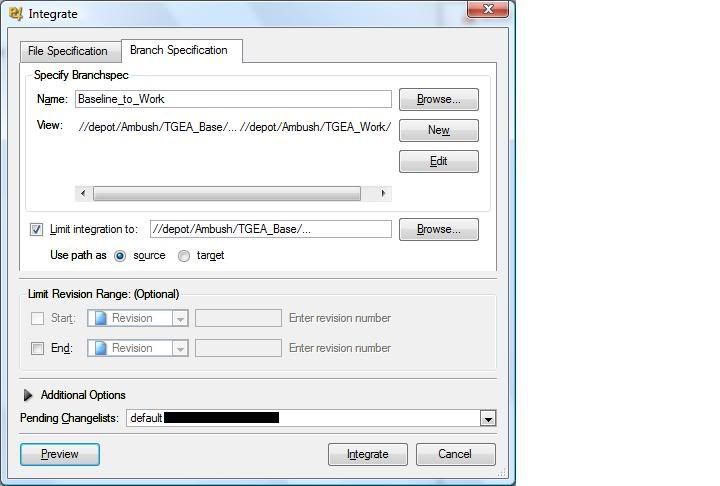
Task: Open the Pending Changelists dropdown
Action: (x=487, y=418)
